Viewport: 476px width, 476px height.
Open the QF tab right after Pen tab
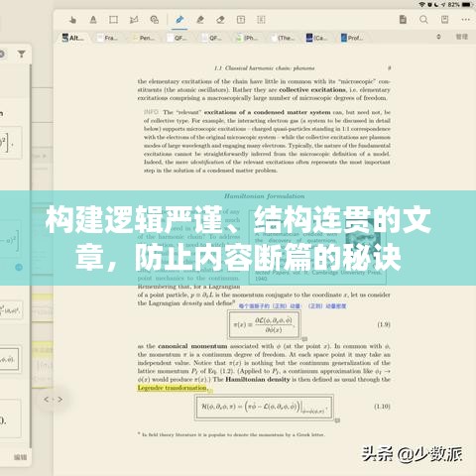(x=178, y=38)
